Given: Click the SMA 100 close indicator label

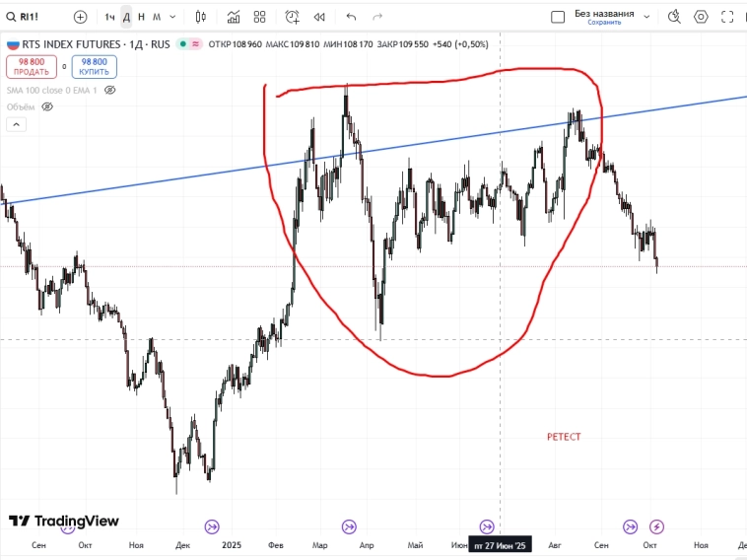Looking at the screenshot, I should pos(51,90).
